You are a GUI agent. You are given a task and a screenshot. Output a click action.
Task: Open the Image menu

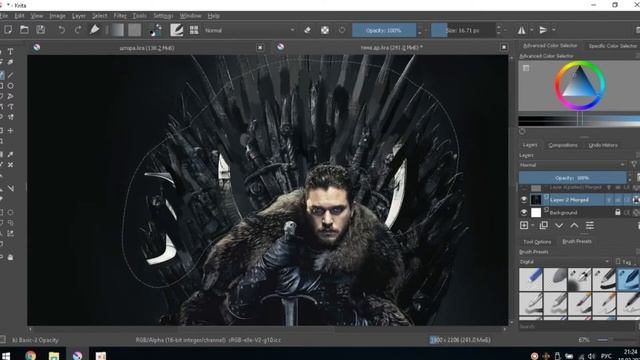pyautogui.click(x=57, y=16)
